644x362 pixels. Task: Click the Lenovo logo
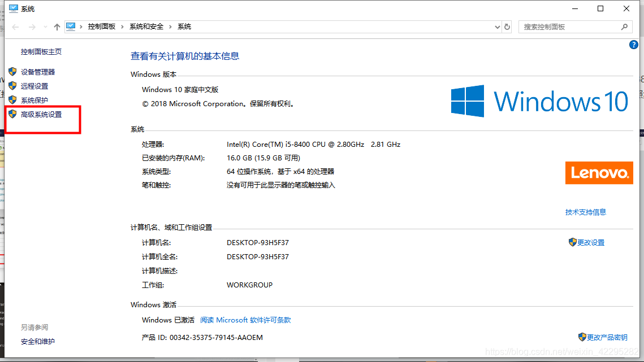point(599,173)
